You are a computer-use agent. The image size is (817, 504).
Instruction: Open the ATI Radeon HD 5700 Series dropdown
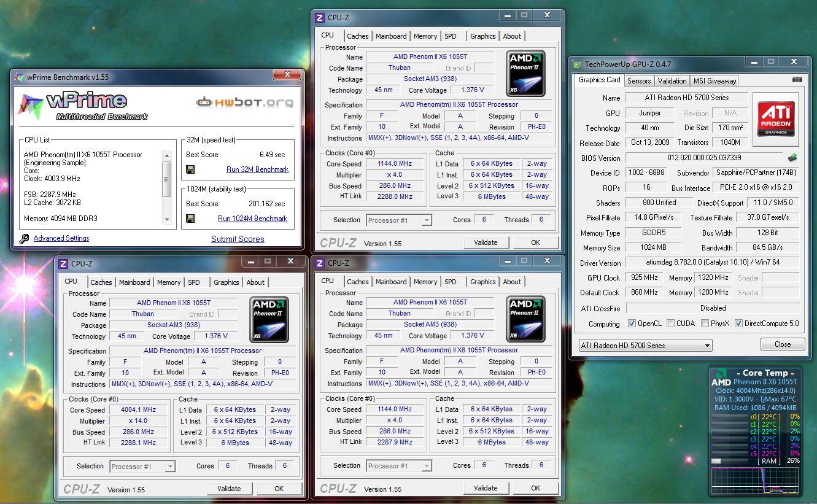click(645, 346)
